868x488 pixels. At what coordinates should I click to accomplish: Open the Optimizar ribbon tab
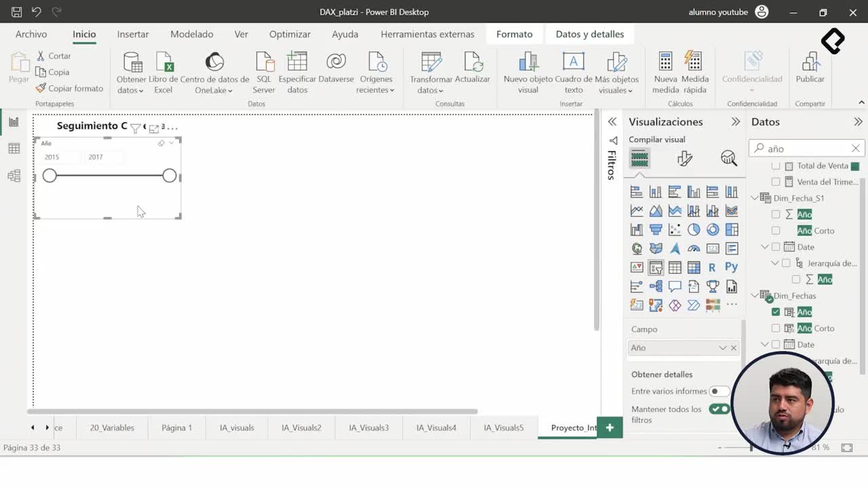pyautogui.click(x=290, y=34)
